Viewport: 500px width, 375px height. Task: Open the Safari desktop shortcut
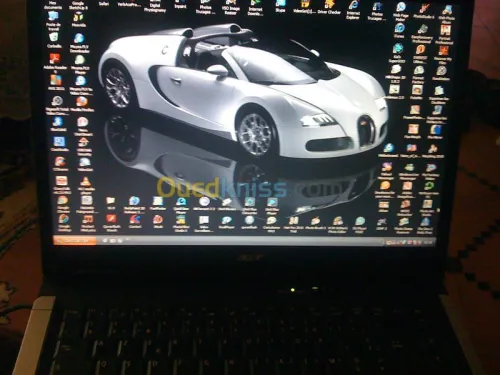(x=104, y=3)
